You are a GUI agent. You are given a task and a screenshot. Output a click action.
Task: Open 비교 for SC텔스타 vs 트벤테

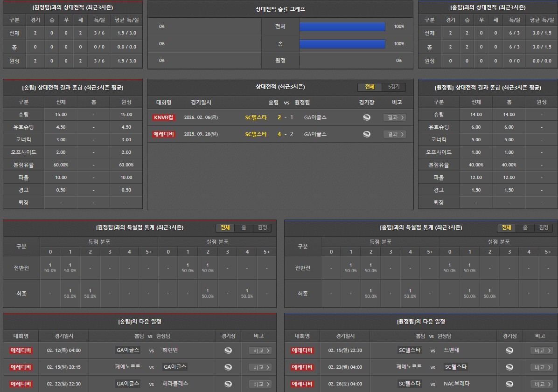542,351
